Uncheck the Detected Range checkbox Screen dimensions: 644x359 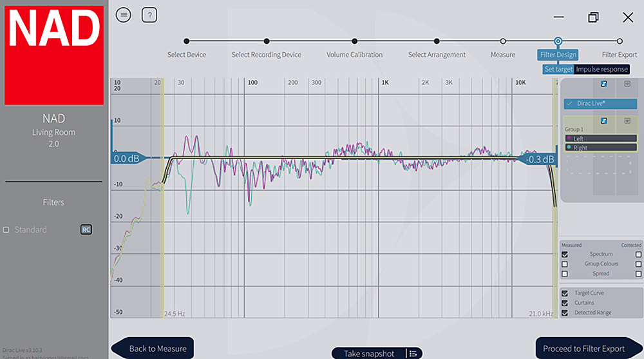565,313
